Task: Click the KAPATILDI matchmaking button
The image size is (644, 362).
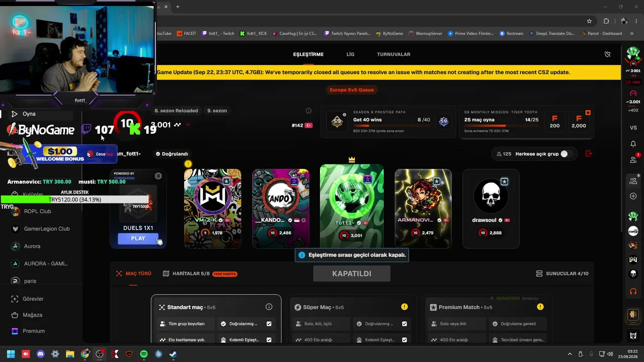Action: (352, 274)
